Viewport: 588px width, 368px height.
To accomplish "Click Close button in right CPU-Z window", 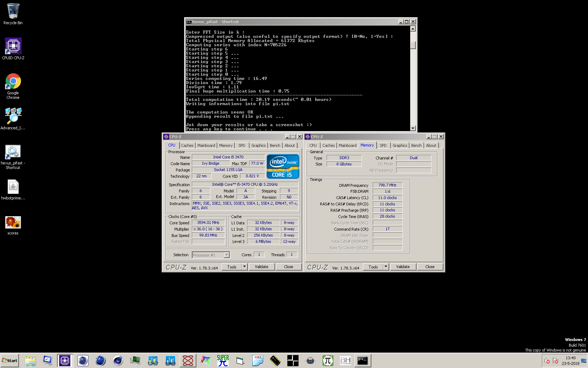I will click(x=430, y=267).
